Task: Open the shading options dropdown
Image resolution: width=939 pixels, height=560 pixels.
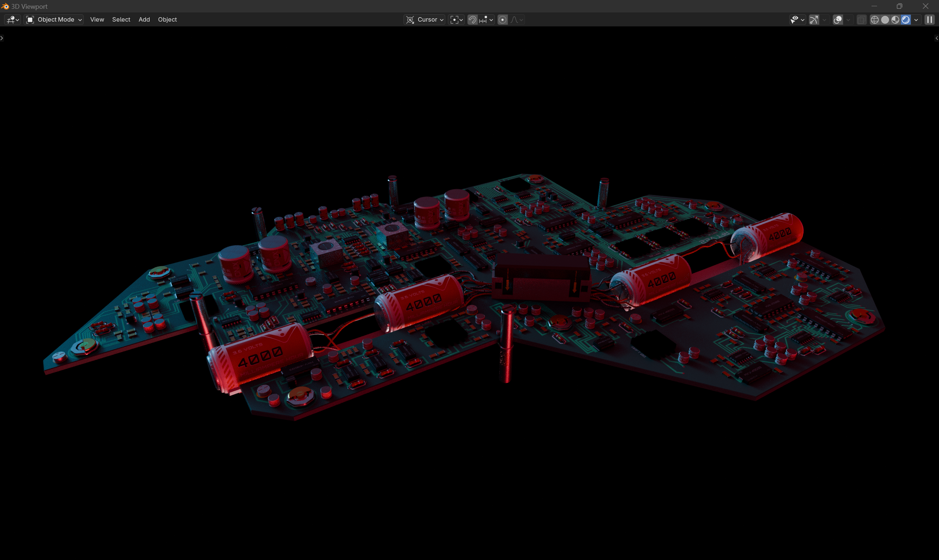Action: (x=916, y=20)
